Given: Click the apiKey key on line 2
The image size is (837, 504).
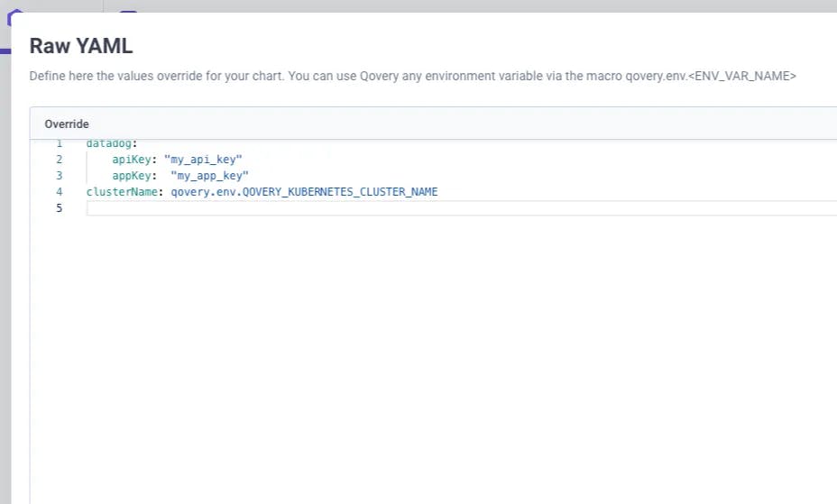Looking at the screenshot, I should 132,159.
